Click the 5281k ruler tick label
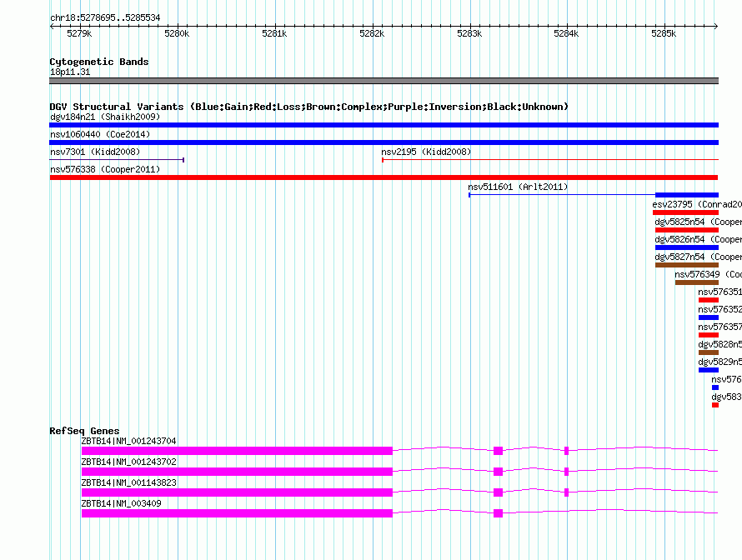Image resolution: width=742 pixels, height=560 pixels. point(274,33)
